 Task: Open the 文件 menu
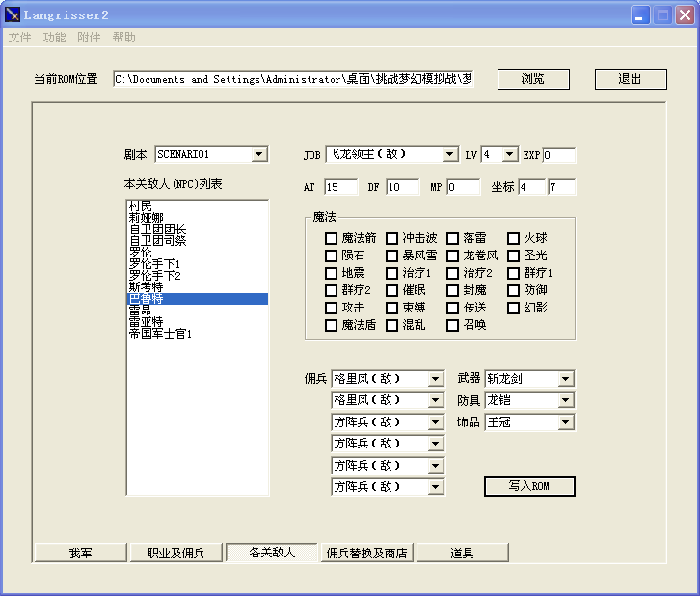(x=19, y=37)
